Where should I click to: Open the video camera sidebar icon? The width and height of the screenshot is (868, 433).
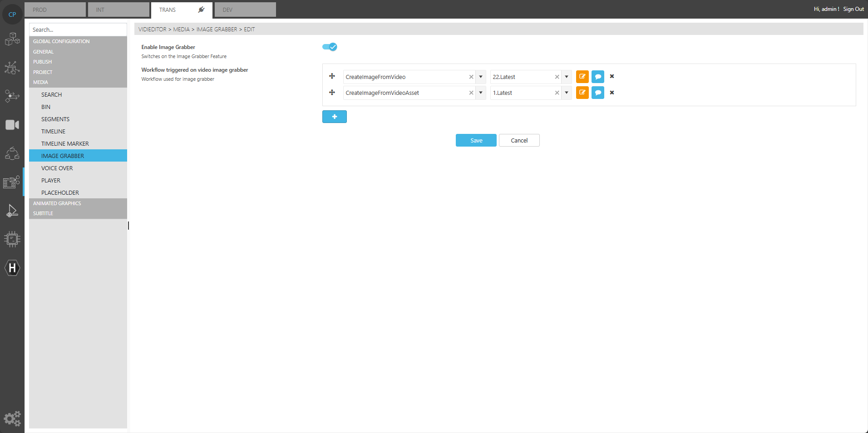coord(12,125)
